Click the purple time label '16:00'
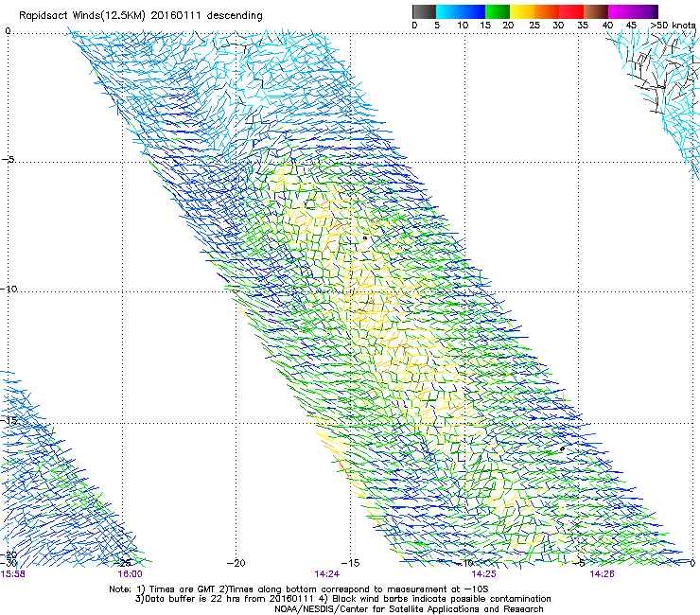 coord(130,574)
